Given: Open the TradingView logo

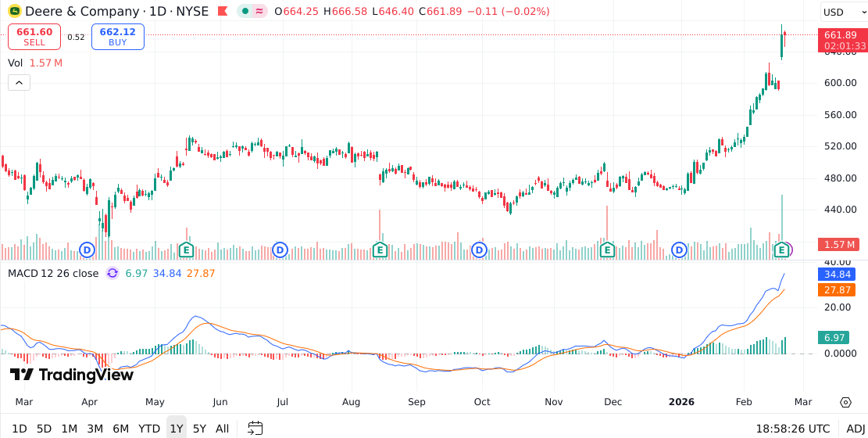Looking at the screenshot, I should [x=71, y=375].
